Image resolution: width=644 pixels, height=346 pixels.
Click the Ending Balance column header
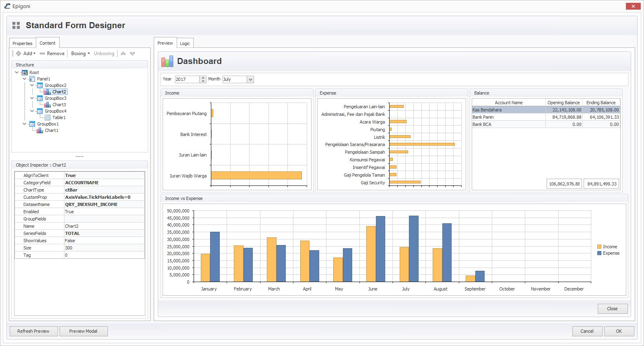click(601, 103)
